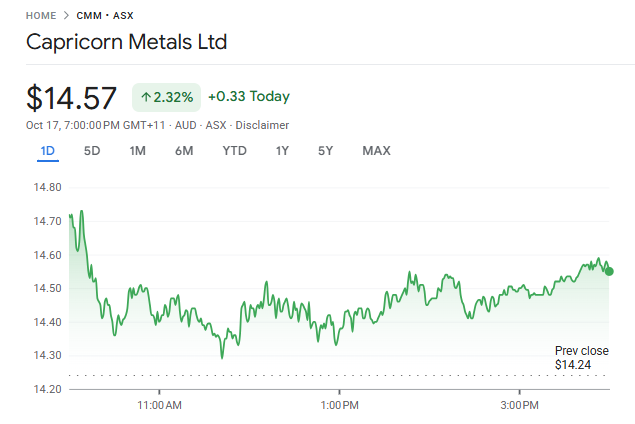
Task: Click the +0.33 Today change text
Action: point(249,97)
